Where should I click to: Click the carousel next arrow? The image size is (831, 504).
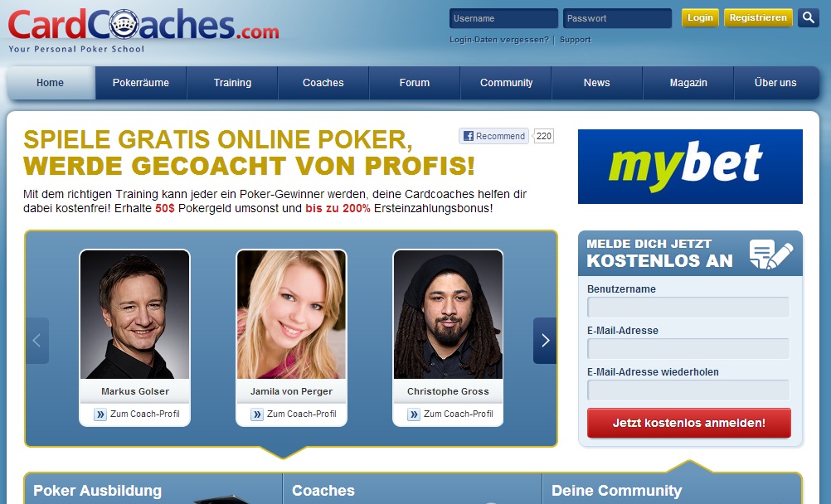pos(545,340)
